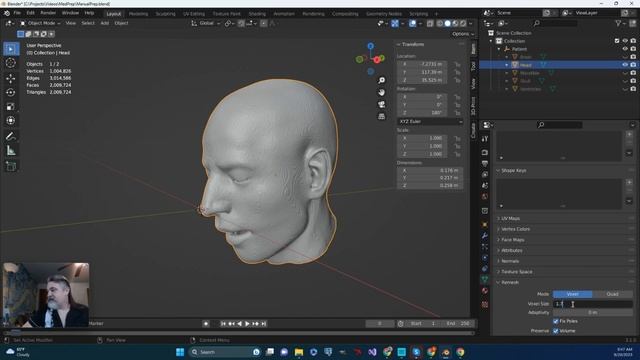The height and width of the screenshot is (360, 640).
Task: Toggle render camera icon for Head
Action: tap(633, 65)
